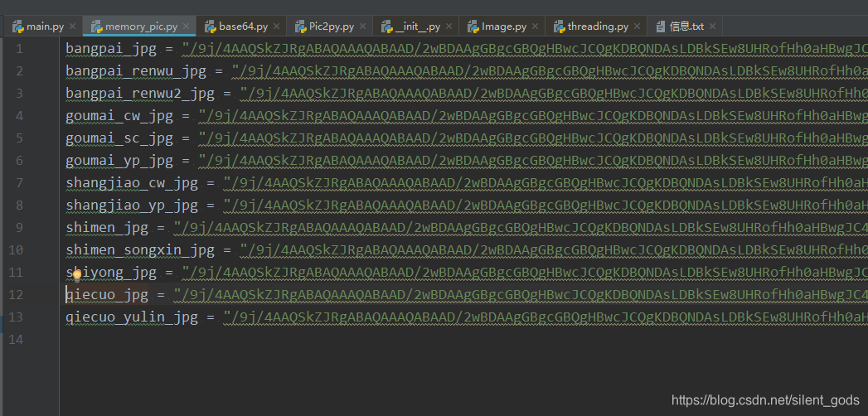Click the bangpai_jpg variable name

(x=111, y=49)
